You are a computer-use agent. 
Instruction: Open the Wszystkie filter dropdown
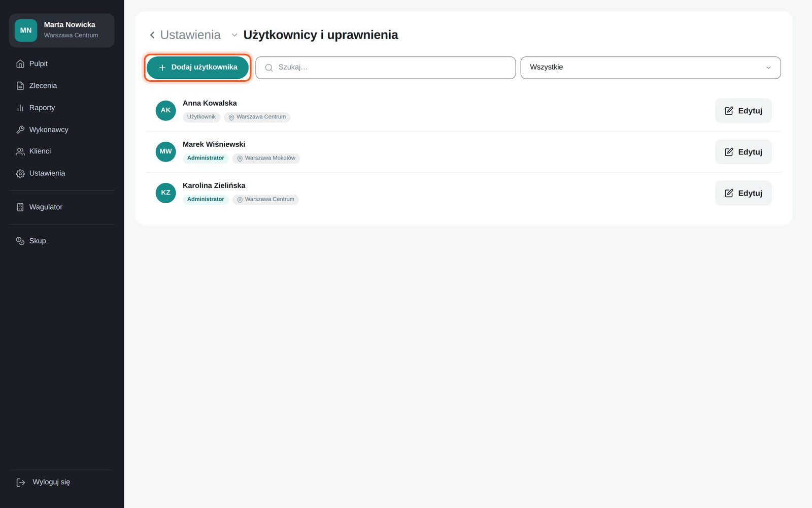coord(650,68)
